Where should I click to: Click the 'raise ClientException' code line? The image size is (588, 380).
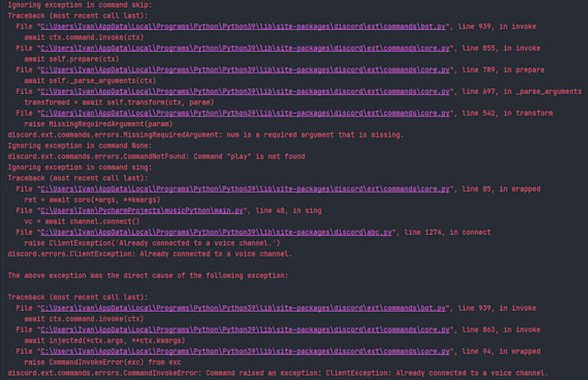point(152,244)
